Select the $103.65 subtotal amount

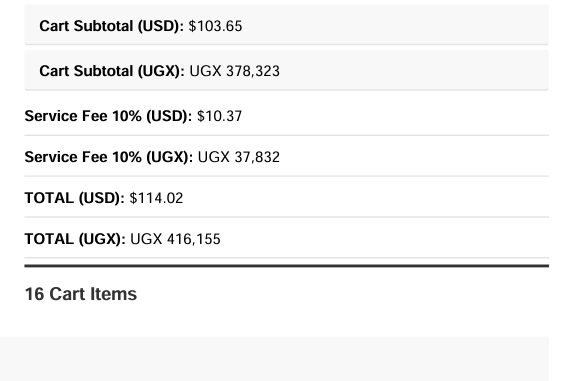(215, 26)
